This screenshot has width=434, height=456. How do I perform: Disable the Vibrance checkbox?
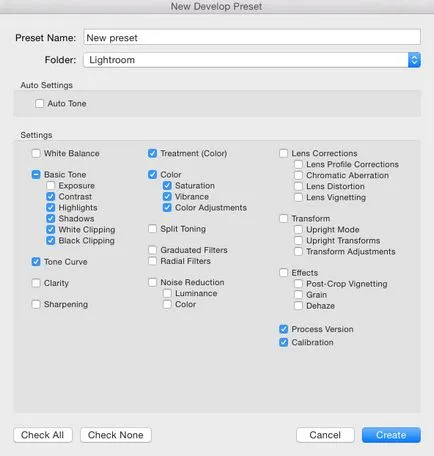167,196
